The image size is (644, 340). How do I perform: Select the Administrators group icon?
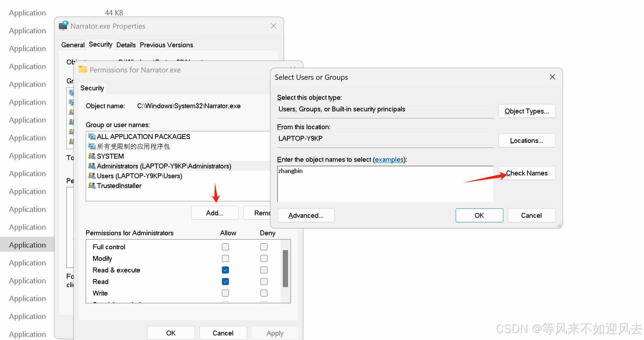point(92,166)
